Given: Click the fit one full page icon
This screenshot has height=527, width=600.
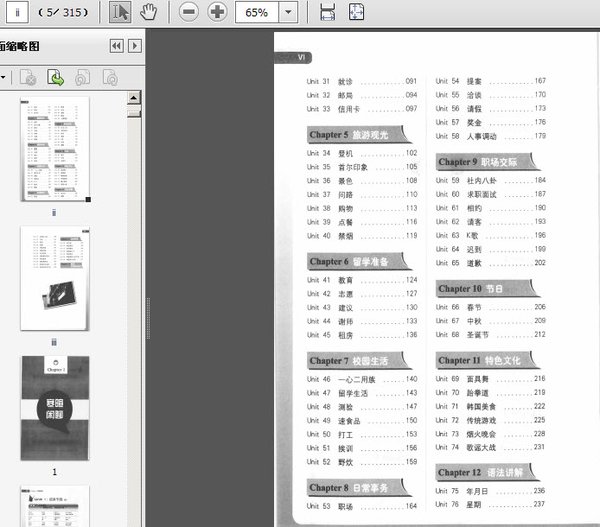Looking at the screenshot, I should click(x=356, y=12).
